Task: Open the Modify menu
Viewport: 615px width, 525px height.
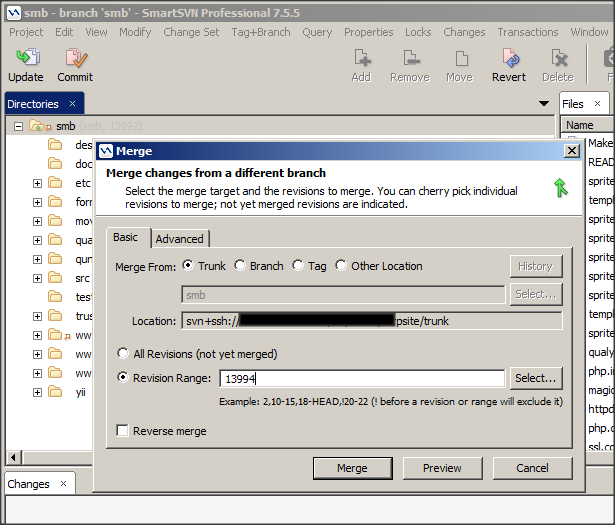Action: (135, 32)
